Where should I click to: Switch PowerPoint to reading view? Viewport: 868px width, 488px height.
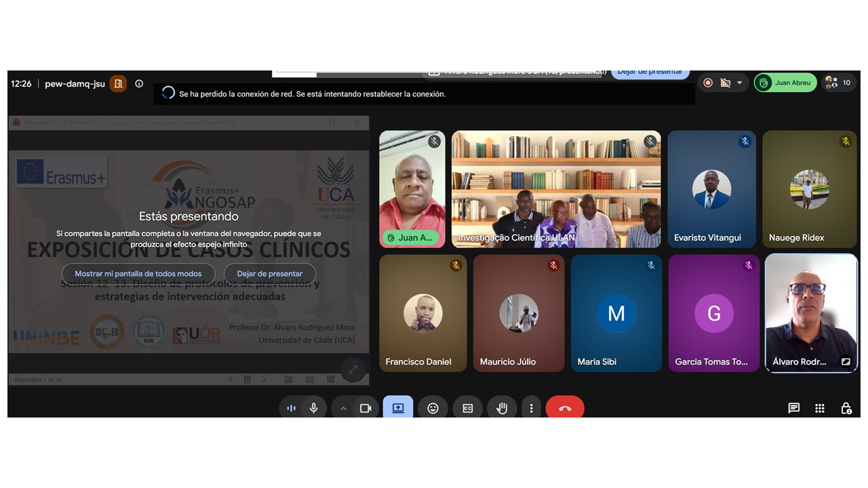(x=330, y=380)
